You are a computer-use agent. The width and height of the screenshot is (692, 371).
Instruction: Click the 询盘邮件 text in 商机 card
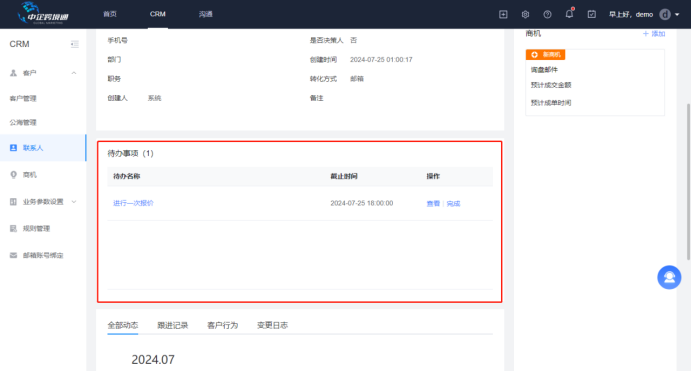[544, 69]
